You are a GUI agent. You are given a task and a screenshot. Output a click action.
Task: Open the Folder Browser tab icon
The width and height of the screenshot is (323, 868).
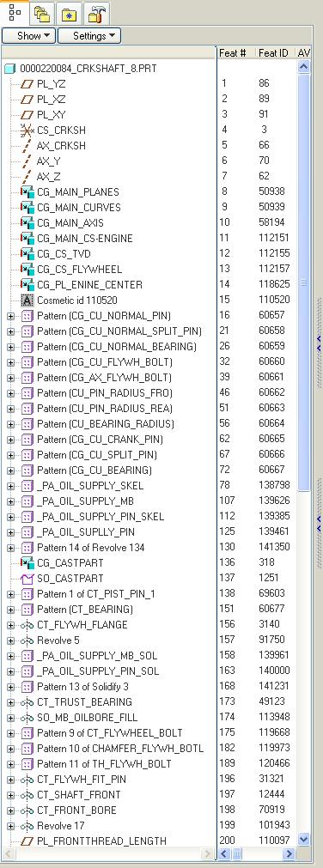tap(42, 14)
